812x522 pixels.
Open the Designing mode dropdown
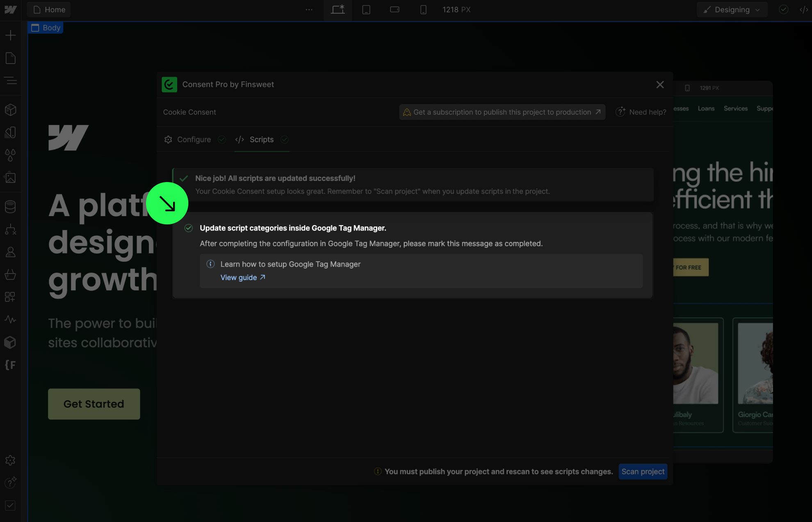[x=732, y=9]
